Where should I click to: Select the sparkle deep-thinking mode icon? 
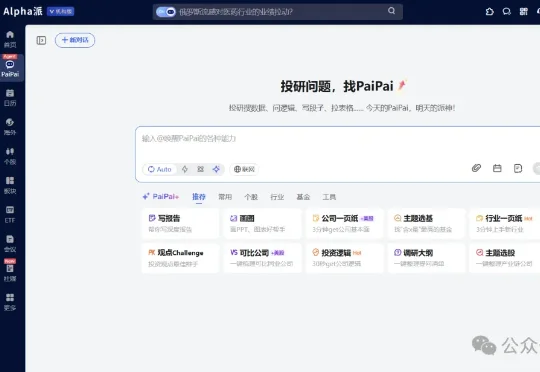216,169
